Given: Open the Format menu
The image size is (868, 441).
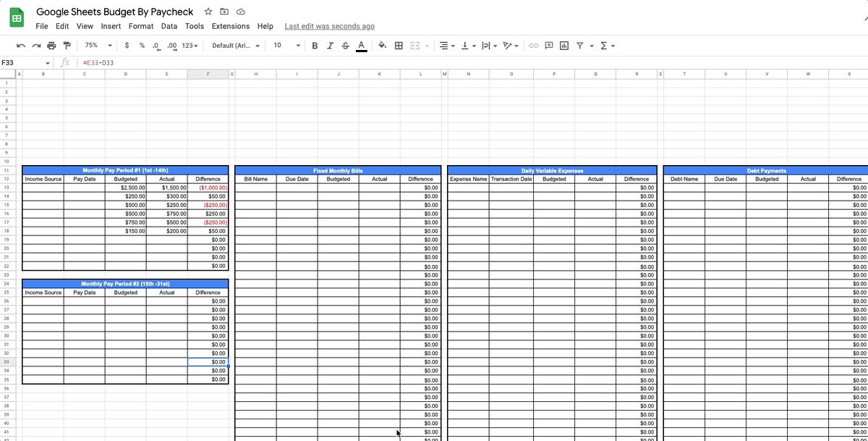Looking at the screenshot, I should [x=141, y=26].
